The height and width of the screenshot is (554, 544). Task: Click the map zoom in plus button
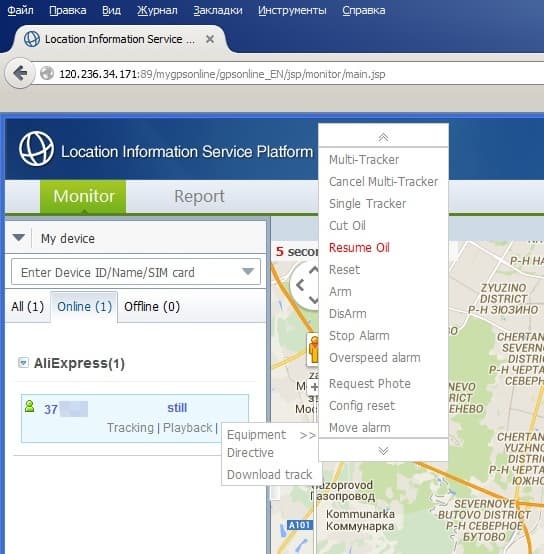(314, 387)
